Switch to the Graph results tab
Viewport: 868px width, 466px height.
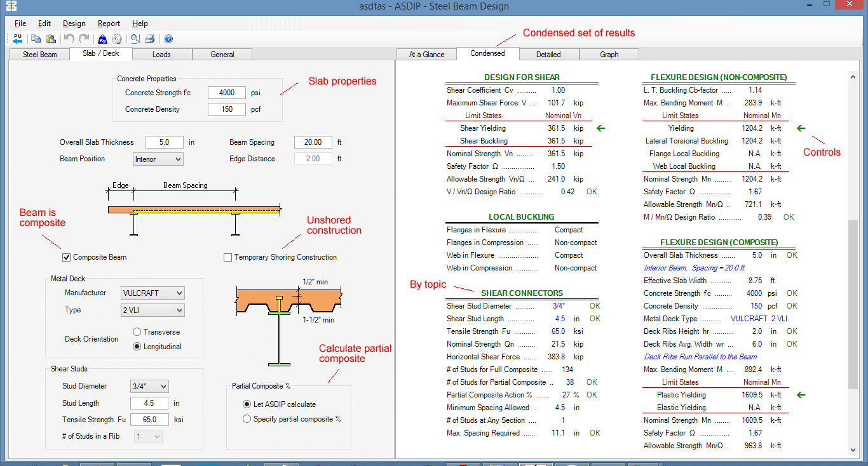point(609,55)
